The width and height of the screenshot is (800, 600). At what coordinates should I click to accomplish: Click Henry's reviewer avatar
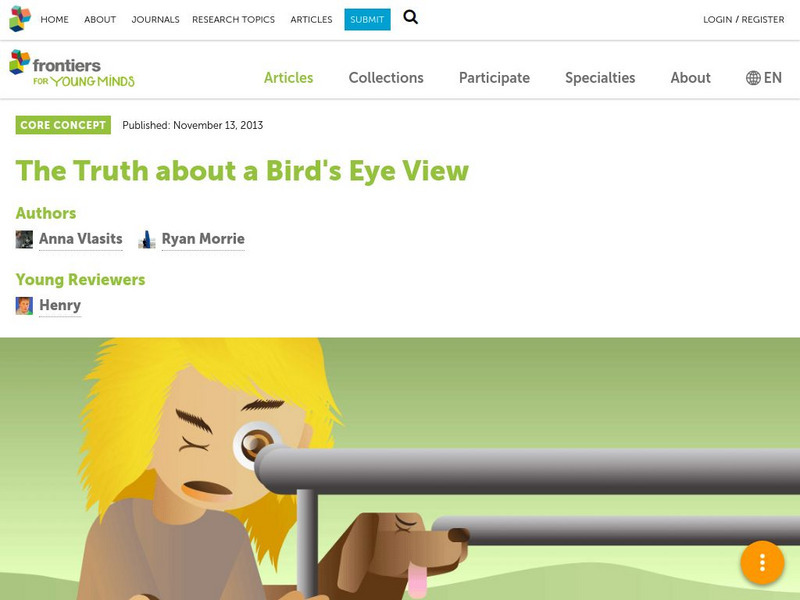tap(24, 306)
